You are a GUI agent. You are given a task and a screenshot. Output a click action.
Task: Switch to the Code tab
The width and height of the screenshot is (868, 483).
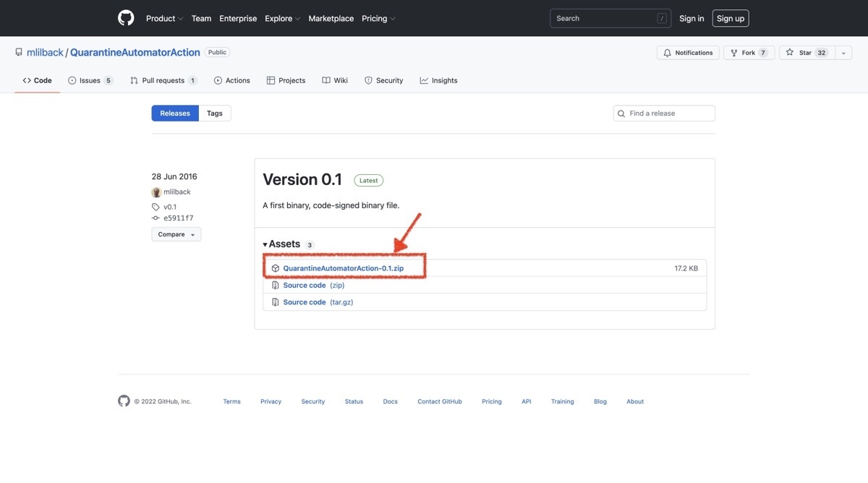[x=37, y=80]
